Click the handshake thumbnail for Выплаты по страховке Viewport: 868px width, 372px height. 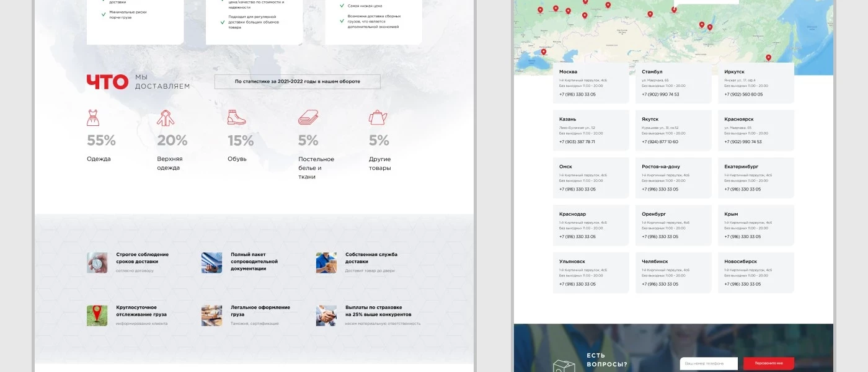point(326,315)
